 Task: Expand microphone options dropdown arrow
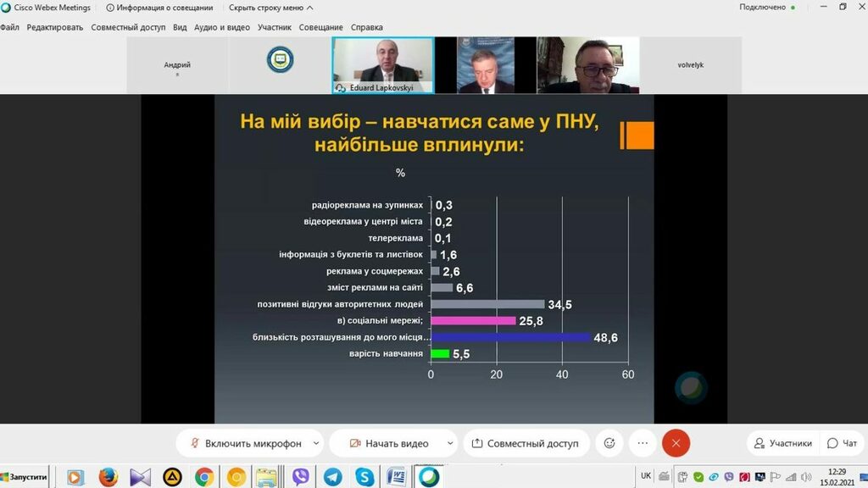316,443
